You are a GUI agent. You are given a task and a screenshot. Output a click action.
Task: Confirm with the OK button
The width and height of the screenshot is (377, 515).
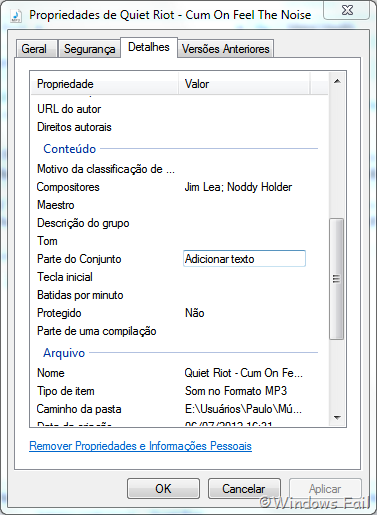coord(163,489)
